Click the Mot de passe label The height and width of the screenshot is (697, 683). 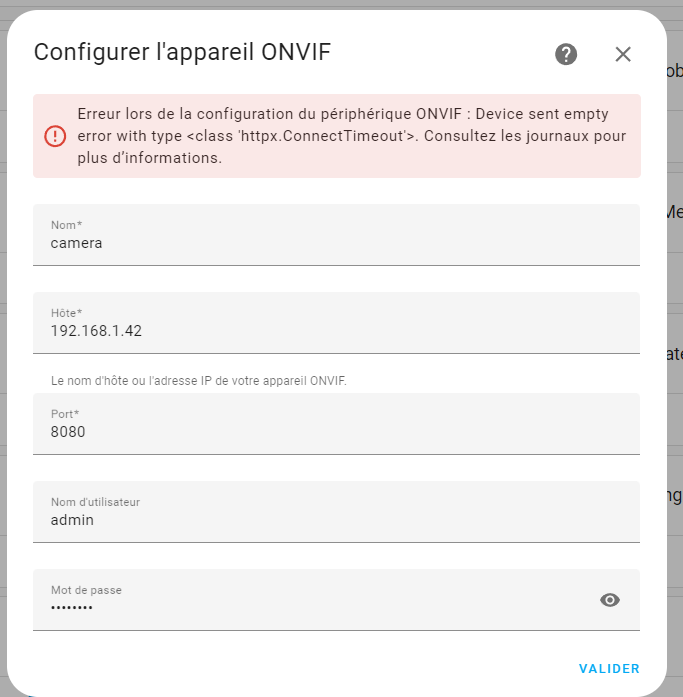[x=86, y=590]
